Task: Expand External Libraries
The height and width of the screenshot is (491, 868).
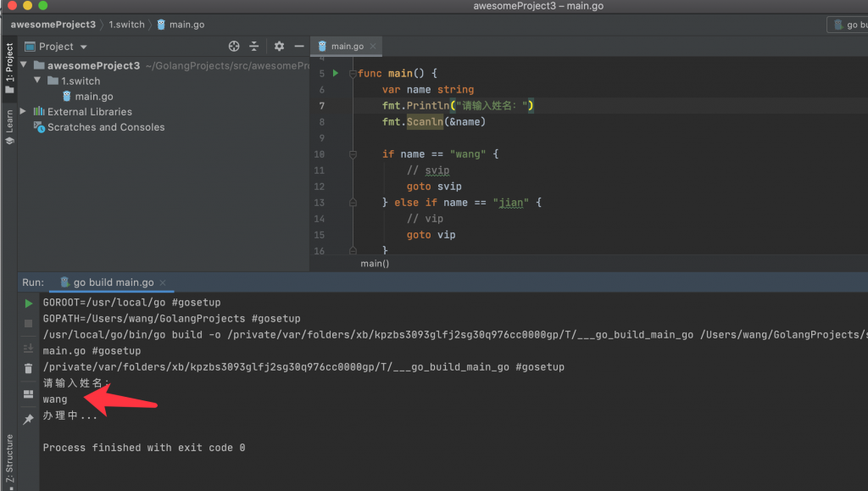Action: tap(23, 111)
